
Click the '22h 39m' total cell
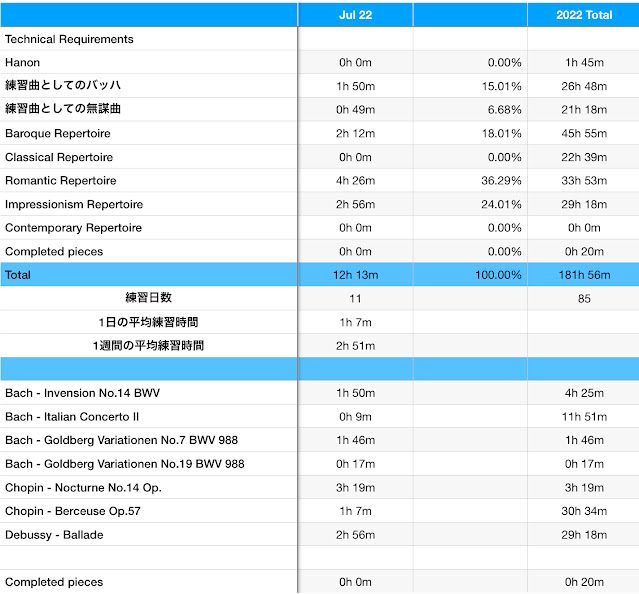click(584, 157)
